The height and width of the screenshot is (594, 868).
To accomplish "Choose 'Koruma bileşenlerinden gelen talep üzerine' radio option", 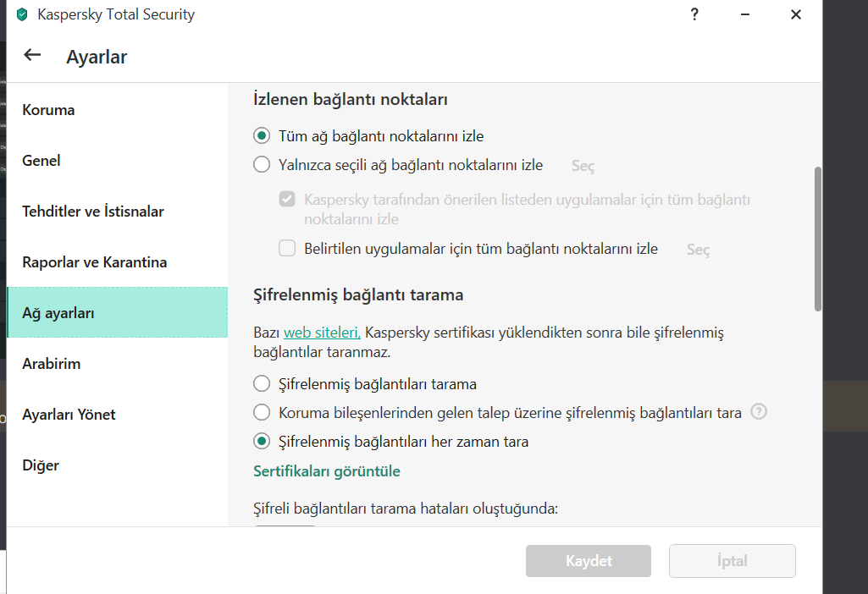I will 262,412.
